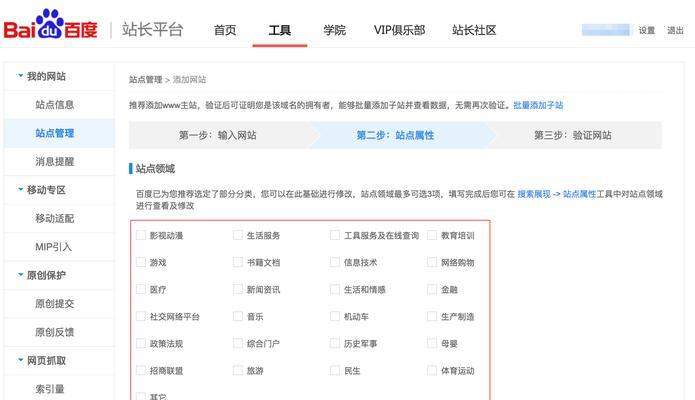Check the 综合门户 checkbox
695x400 pixels.
pyautogui.click(x=238, y=343)
